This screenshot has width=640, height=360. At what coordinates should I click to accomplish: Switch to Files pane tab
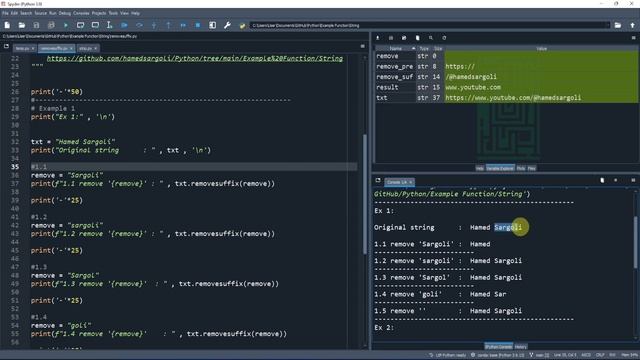(x=531, y=168)
